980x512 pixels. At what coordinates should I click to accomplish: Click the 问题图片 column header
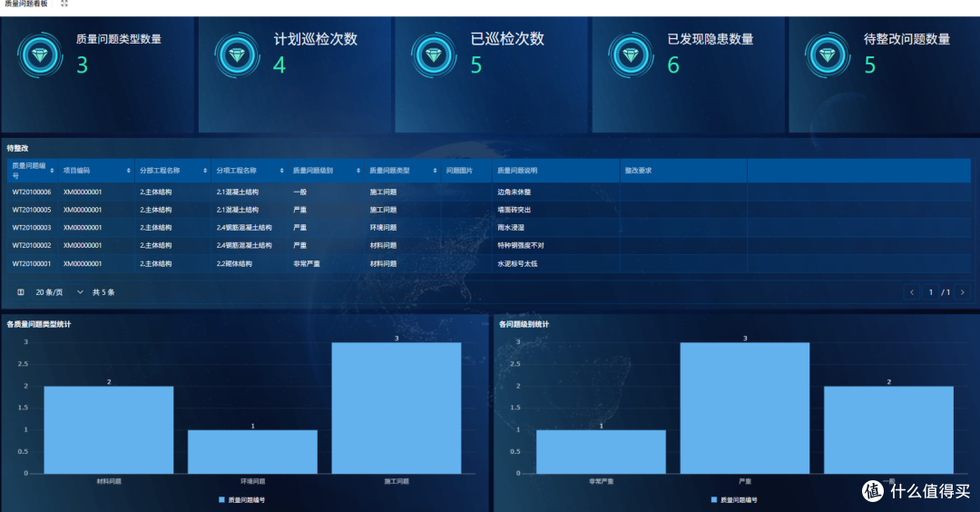click(x=466, y=171)
